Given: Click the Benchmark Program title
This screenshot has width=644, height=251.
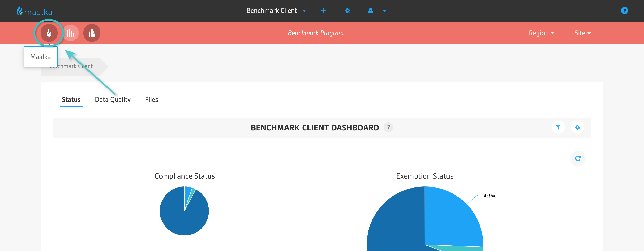Looking at the screenshot, I should coord(315,33).
